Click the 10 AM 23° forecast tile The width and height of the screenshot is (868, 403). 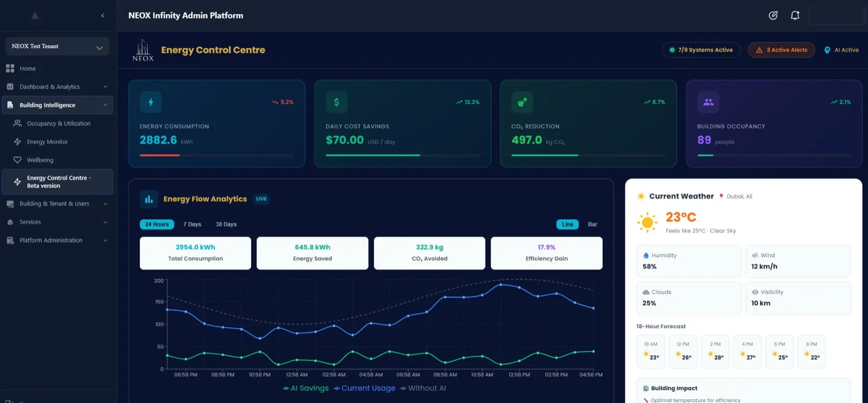click(650, 351)
